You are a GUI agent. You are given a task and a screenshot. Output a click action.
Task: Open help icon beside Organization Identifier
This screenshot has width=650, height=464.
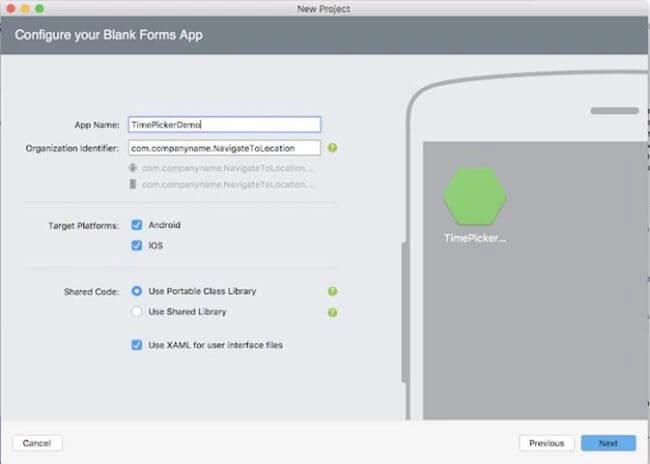[x=332, y=148]
